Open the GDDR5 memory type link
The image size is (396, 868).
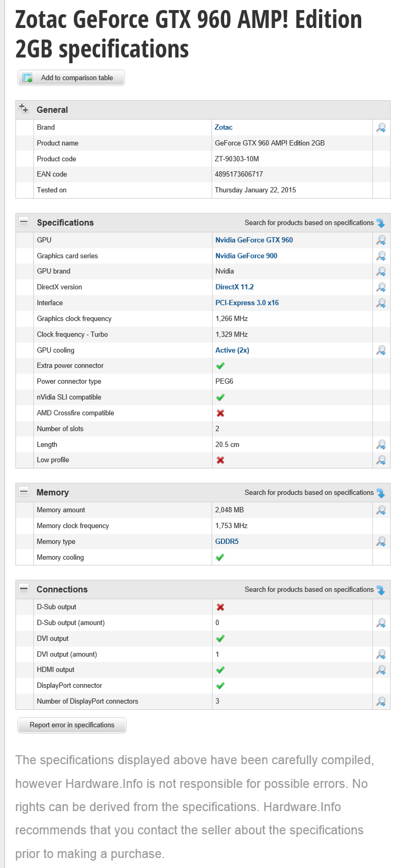pyautogui.click(x=227, y=542)
